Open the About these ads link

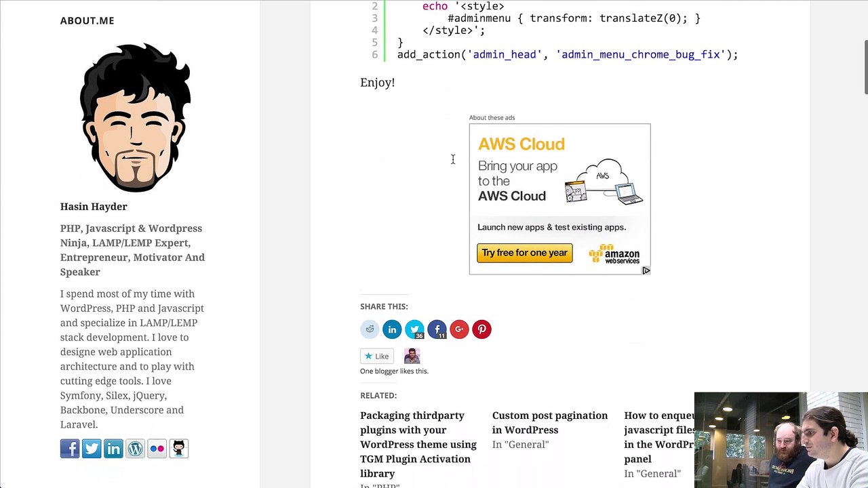click(x=492, y=117)
